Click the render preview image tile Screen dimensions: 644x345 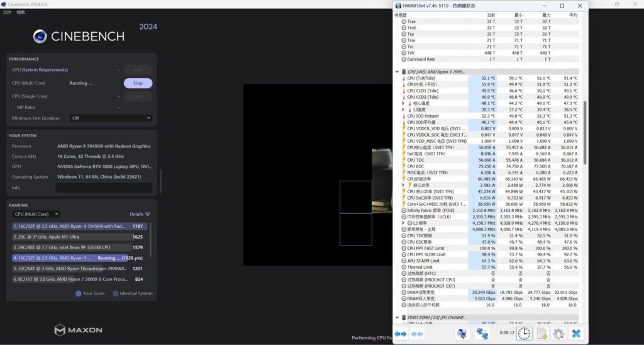[382, 181]
